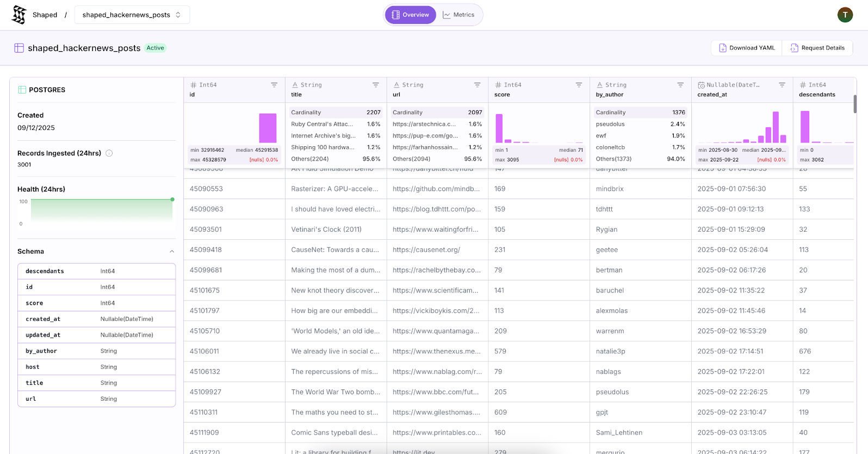This screenshot has width=868, height=454.
Task: Click the by_author column filter icon
Action: [680, 85]
